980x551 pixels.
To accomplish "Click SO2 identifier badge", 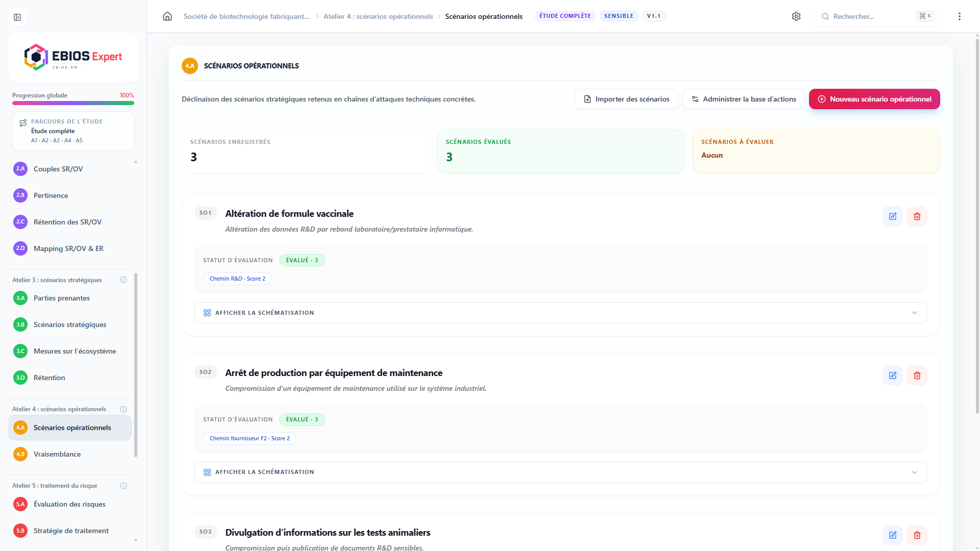I will point(206,372).
